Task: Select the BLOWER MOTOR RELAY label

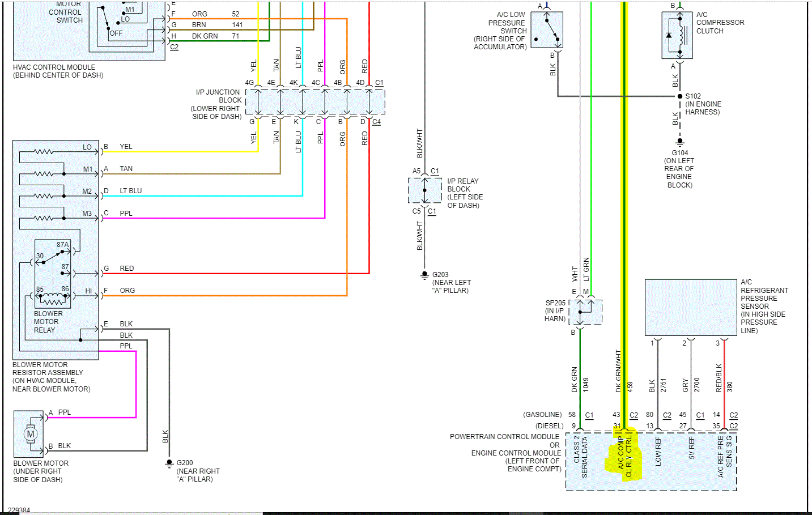Action: click(48, 322)
